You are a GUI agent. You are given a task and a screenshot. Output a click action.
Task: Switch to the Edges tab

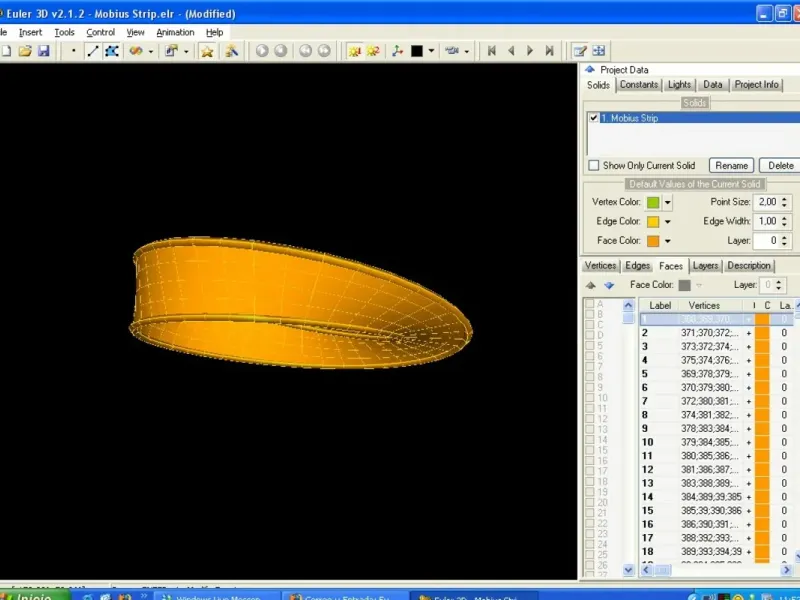tap(637, 265)
